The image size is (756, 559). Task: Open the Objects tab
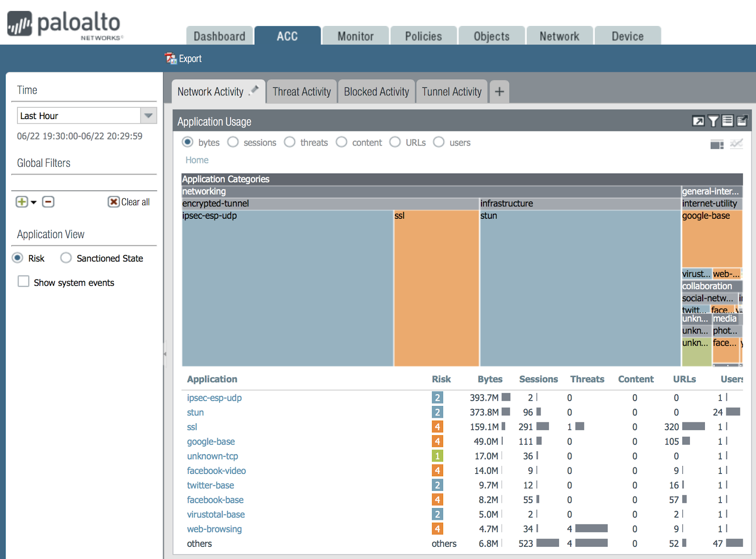pos(491,36)
